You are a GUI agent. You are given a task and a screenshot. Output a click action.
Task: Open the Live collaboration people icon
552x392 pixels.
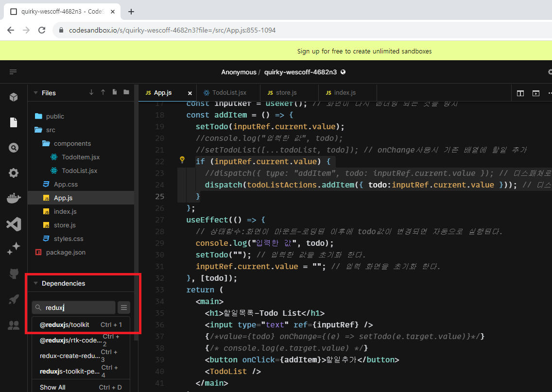coord(14,325)
